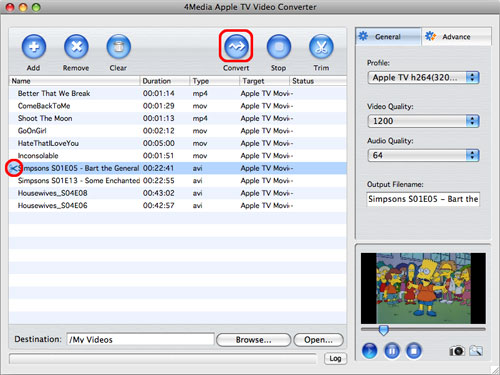This screenshot has width=500, height=375.
Task: Sort by the Duration column header
Action: point(165,81)
